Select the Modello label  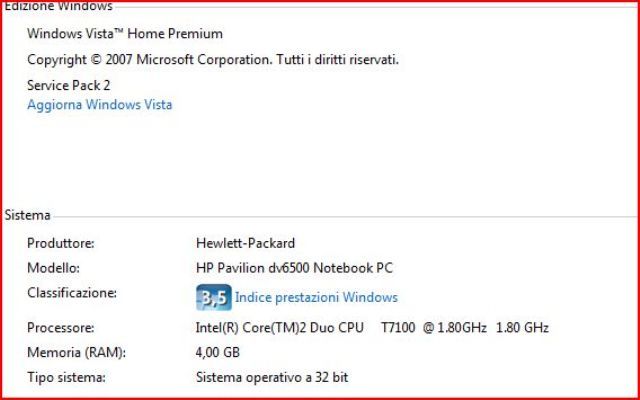click(x=53, y=268)
